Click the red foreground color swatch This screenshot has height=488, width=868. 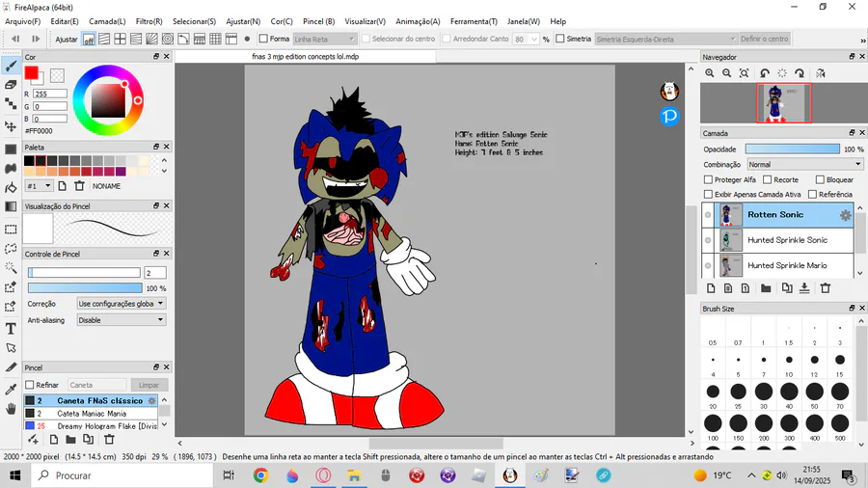pyautogui.click(x=31, y=72)
